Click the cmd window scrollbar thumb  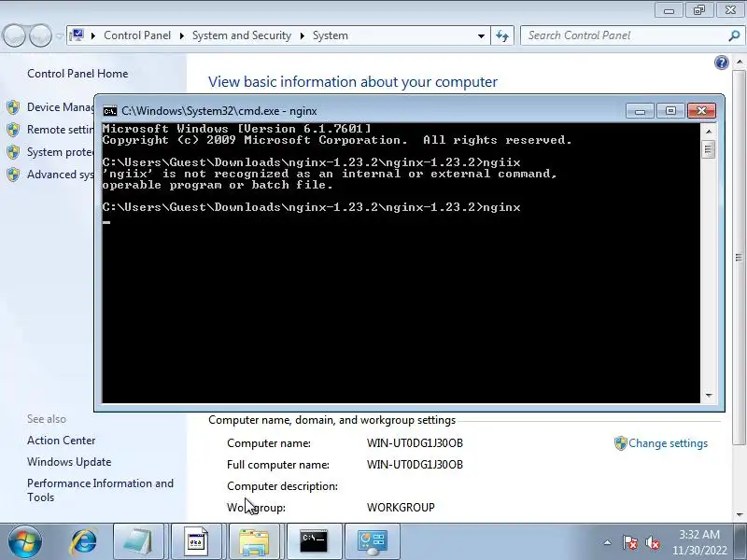tap(709, 150)
